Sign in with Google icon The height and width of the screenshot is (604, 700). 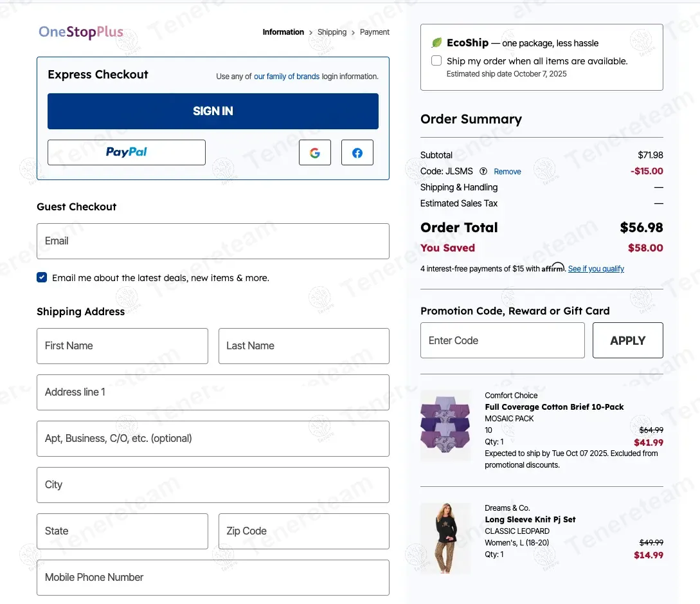point(315,152)
